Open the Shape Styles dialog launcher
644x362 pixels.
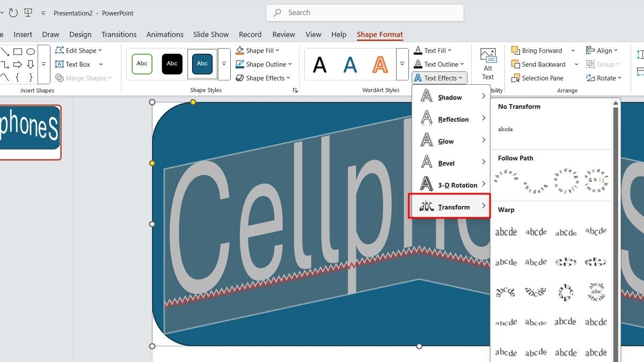(x=295, y=91)
